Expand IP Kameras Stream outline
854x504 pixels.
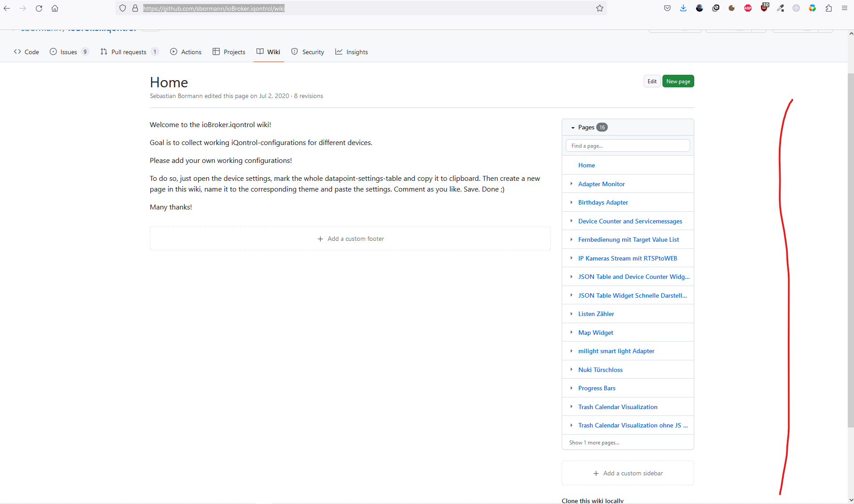click(x=572, y=258)
